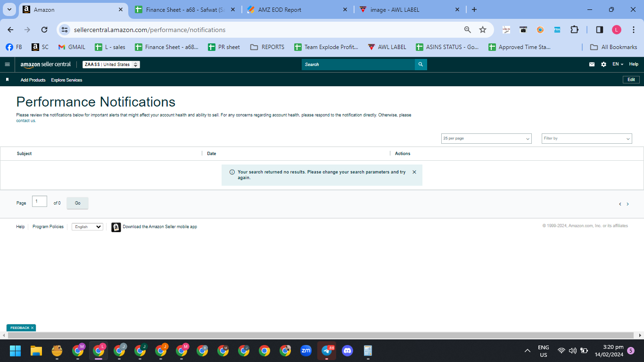The height and width of the screenshot is (362, 644).
Task: Dismiss the no results message
Action: [x=414, y=172]
